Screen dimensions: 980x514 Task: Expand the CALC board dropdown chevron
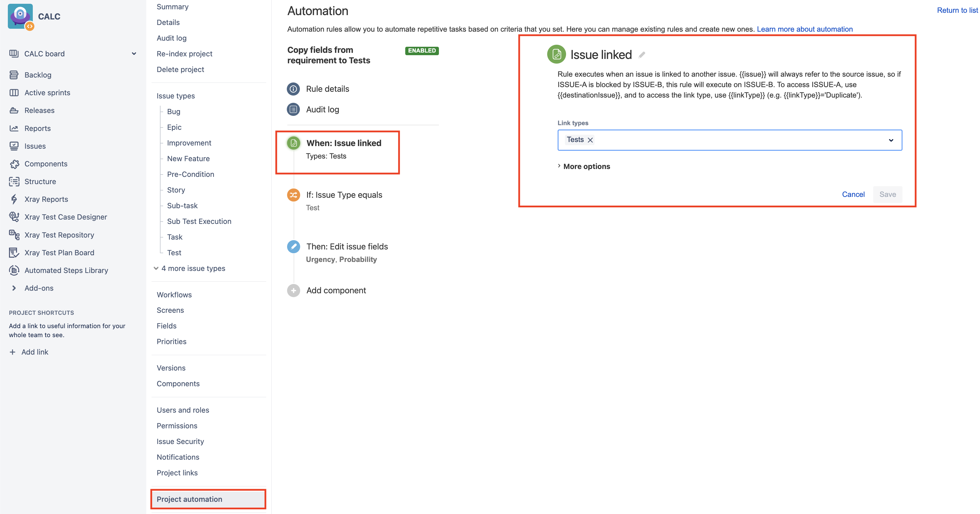click(134, 54)
